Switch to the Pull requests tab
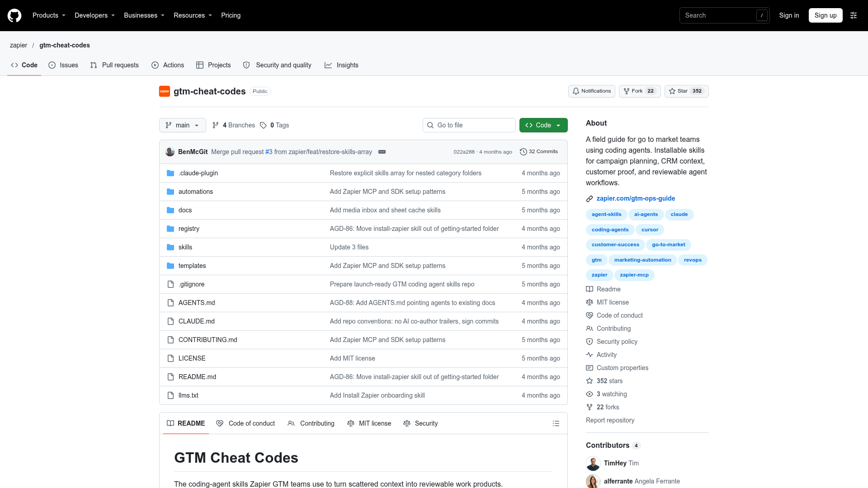Viewport: 868px width, 488px height. [115, 65]
